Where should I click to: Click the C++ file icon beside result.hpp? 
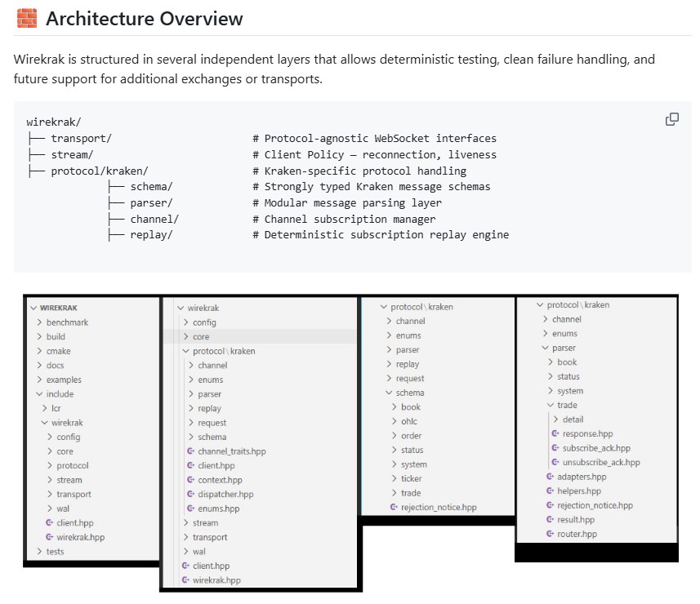(x=550, y=519)
